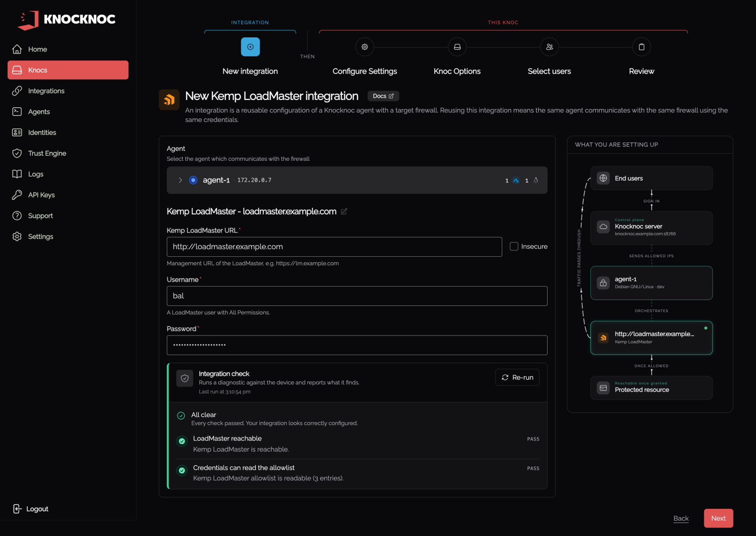Open the Home menu item
This screenshot has height=536, width=756.
pyautogui.click(x=68, y=49)
